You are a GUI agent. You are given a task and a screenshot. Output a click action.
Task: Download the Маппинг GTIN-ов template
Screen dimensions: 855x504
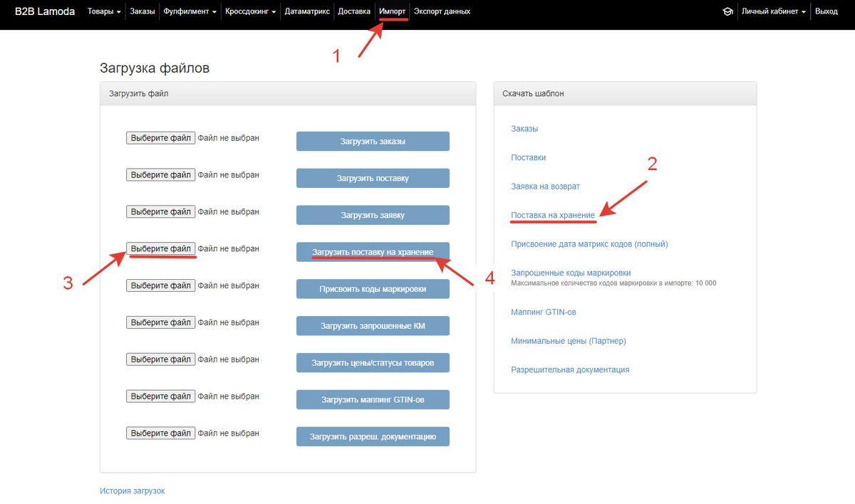tap(544, 312)
